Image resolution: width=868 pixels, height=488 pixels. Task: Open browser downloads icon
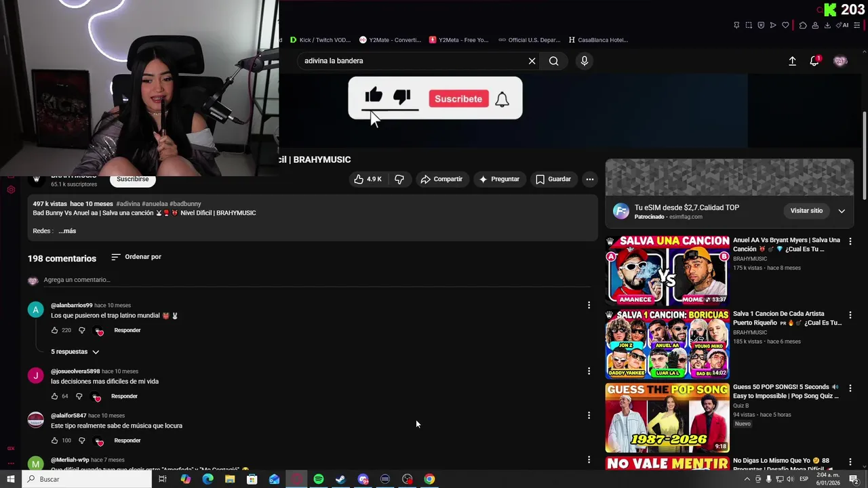(x=827, y=25)
